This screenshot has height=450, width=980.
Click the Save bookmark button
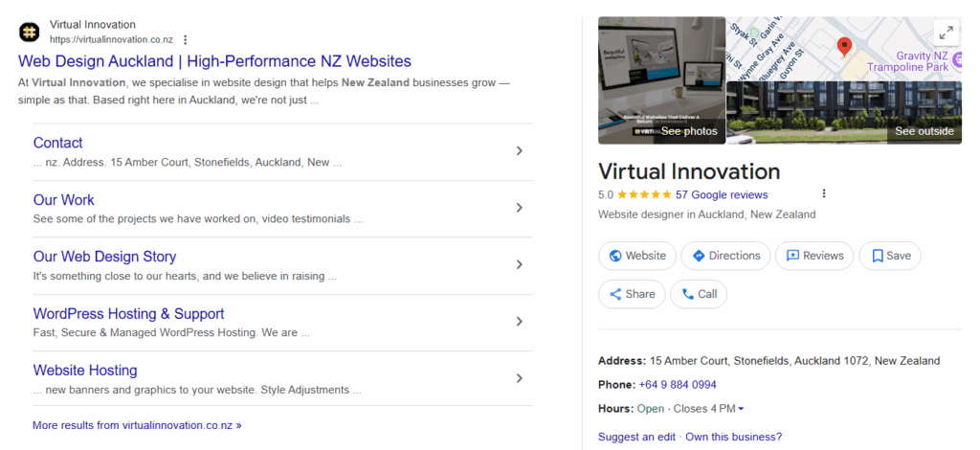pyautogui.click(x=890, y=256)
